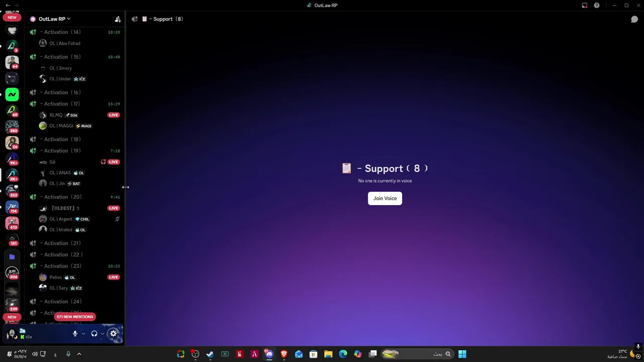Image resolution: width=644 pixels, height=362 pixels.
Task: Go forward with the title bar arrow
Action: (x=17, y=6)
